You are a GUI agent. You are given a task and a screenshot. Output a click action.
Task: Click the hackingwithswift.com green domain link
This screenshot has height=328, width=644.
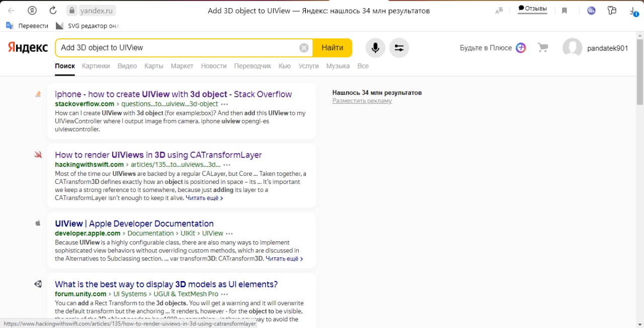[x=89, y=165]
